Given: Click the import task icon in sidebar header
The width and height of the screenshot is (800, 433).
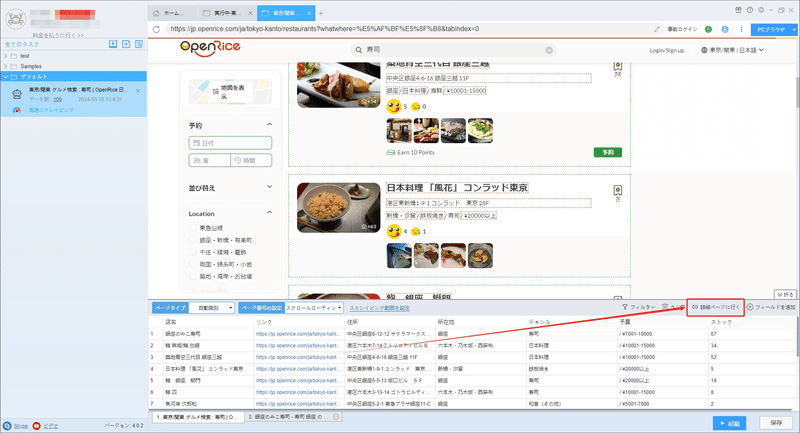Looking at the screenshot, I should pos(113,44).
